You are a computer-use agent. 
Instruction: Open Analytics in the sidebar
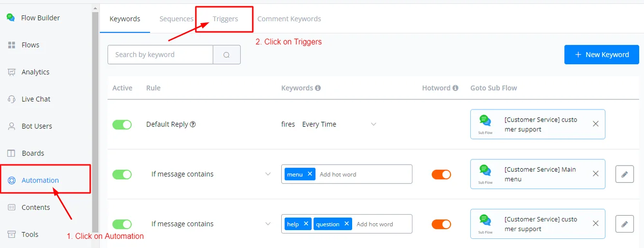coord(35,72)
